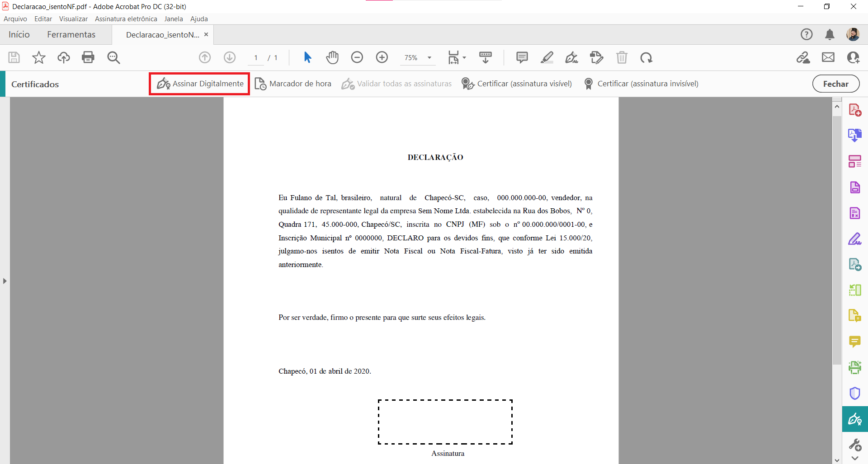This screenshot has width=868, height=464.
Task: Add a sticky note comment
Action: tap(522, 57)
